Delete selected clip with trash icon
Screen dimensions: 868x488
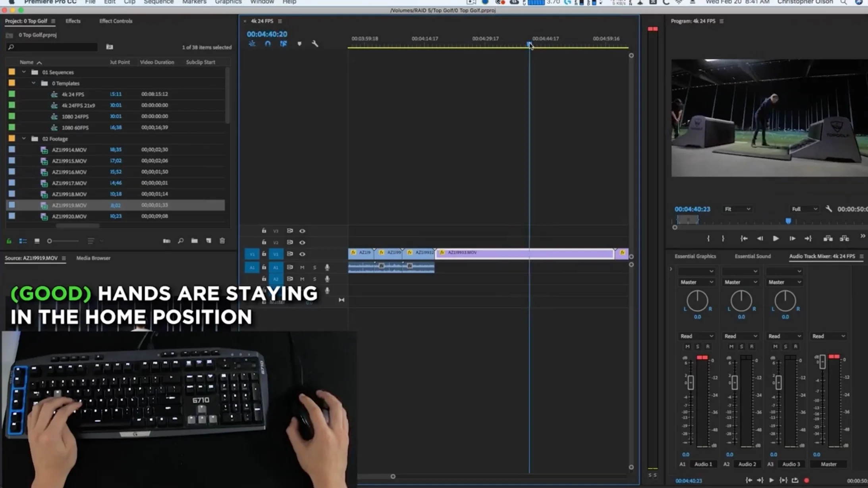[x=222, y=241]
